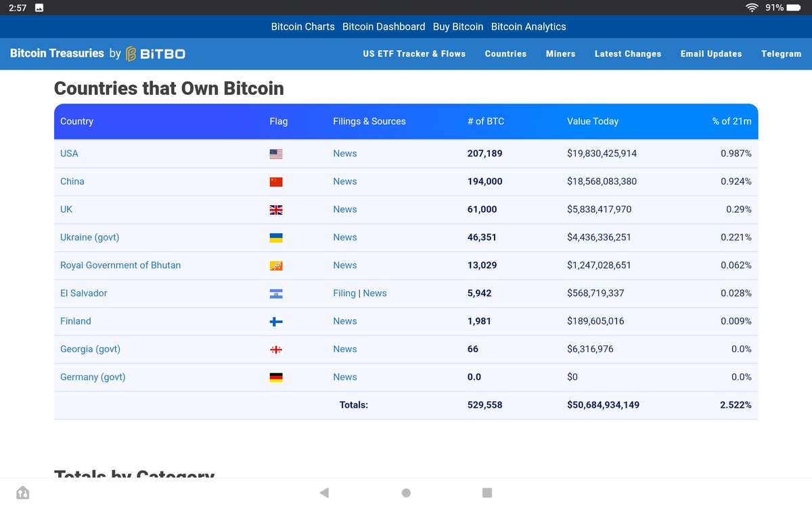Open the El Salvador country link
The image size is (812, 508).
point(84,293)
